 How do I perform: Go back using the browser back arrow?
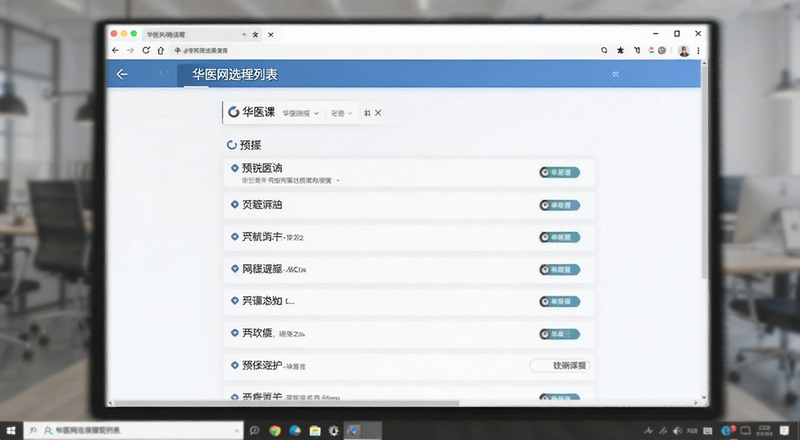115,51
